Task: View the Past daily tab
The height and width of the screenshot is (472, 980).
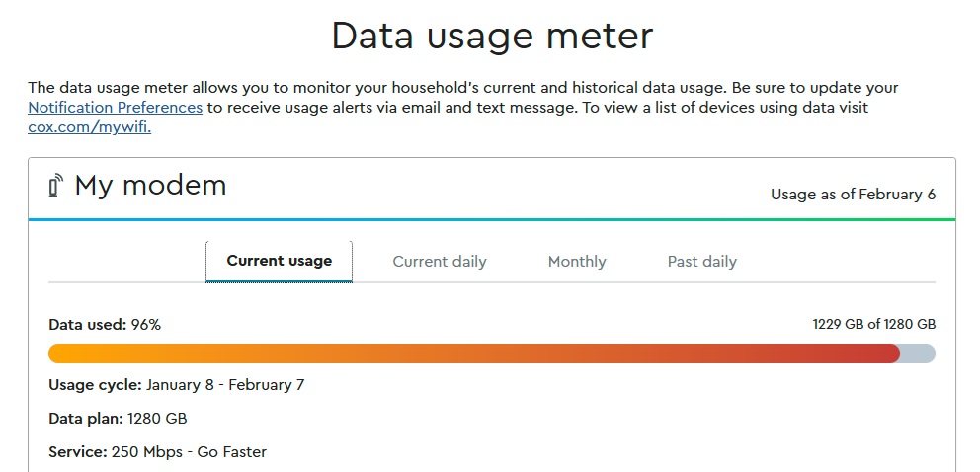Action: (x=701, y=262)
